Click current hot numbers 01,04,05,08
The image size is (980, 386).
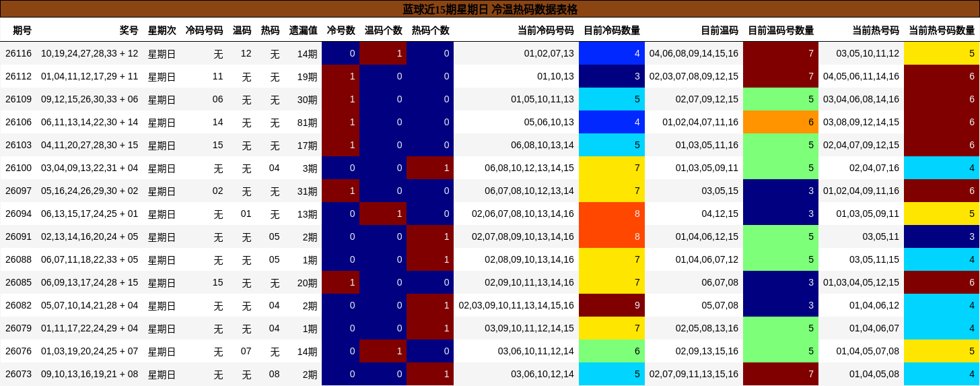coord(874,374)
